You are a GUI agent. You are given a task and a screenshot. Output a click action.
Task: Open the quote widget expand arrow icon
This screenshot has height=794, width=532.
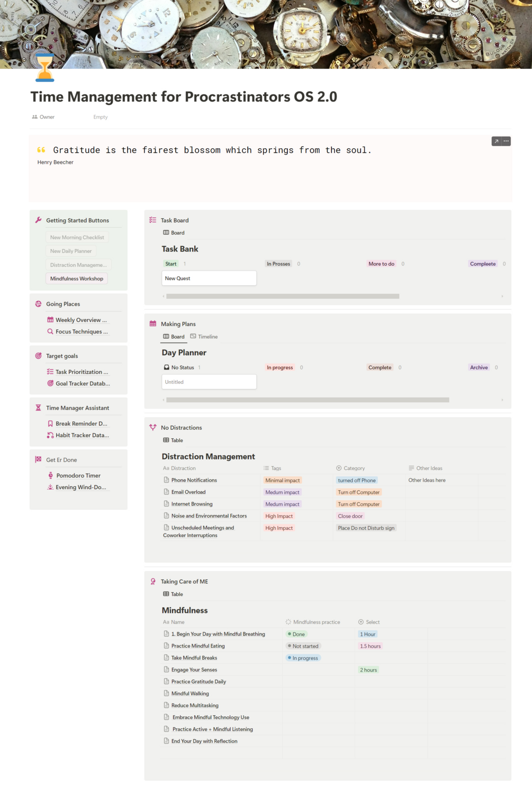pyautogui.click(x=497, y=141)
